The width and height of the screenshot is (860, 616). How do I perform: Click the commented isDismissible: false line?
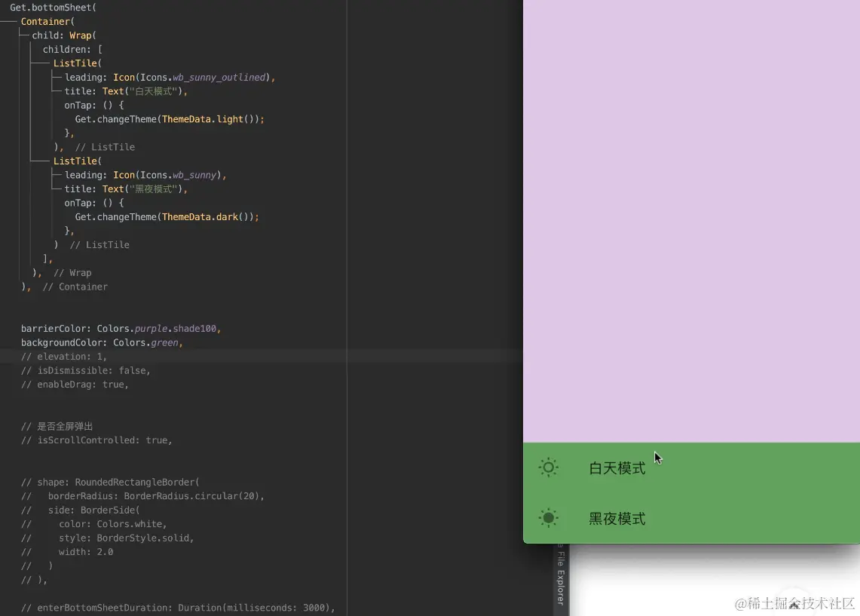[x=86, y=370]
